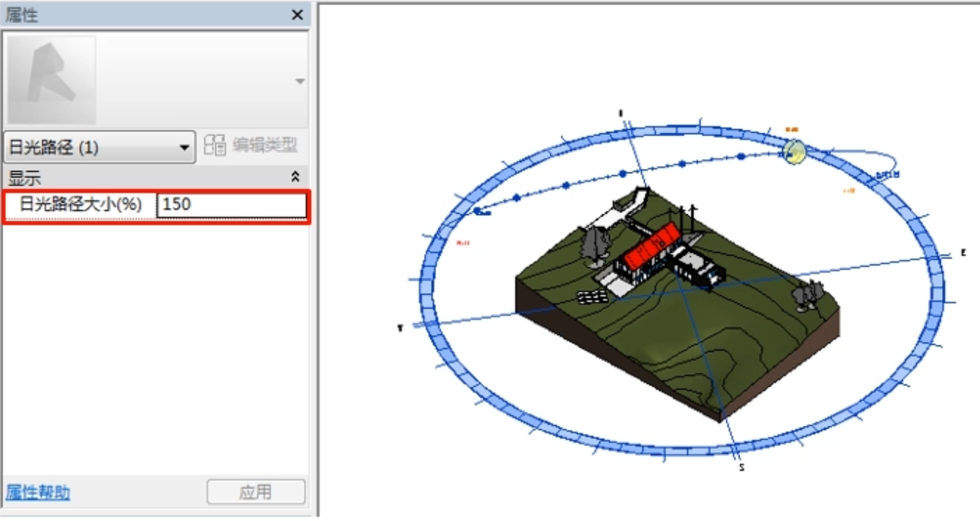This screenshot has height=521, width=980.
Task: Open the 属性帮助 help link
Action: point(38,492)
